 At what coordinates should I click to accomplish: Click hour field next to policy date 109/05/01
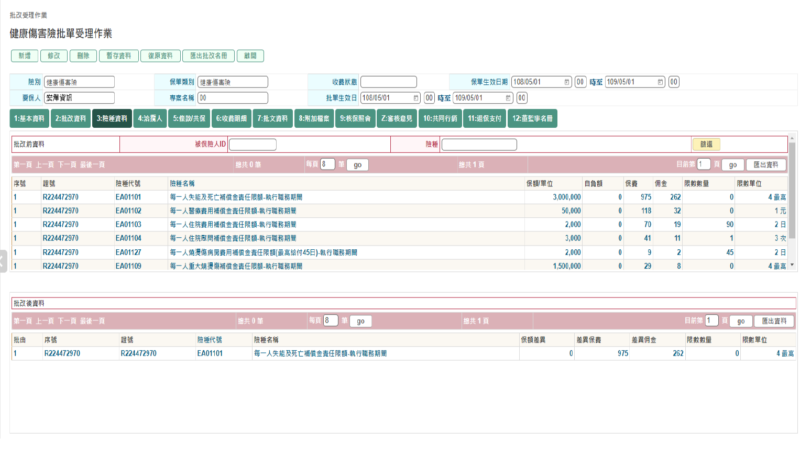coord(673,82)
